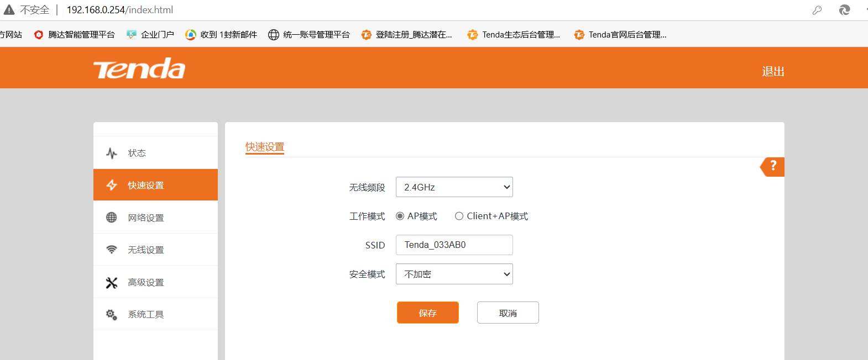
Task: Open 统一账号管理平台 bookmark
Action: pos(309,34)
